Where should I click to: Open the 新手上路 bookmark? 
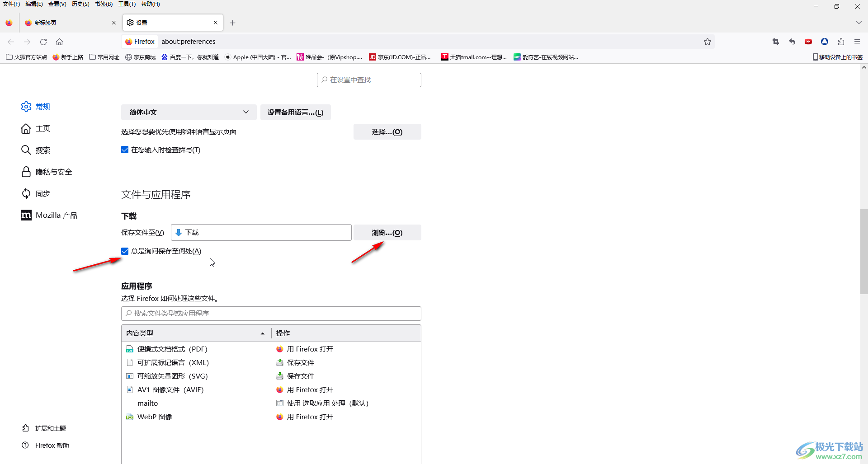[68, 57]
